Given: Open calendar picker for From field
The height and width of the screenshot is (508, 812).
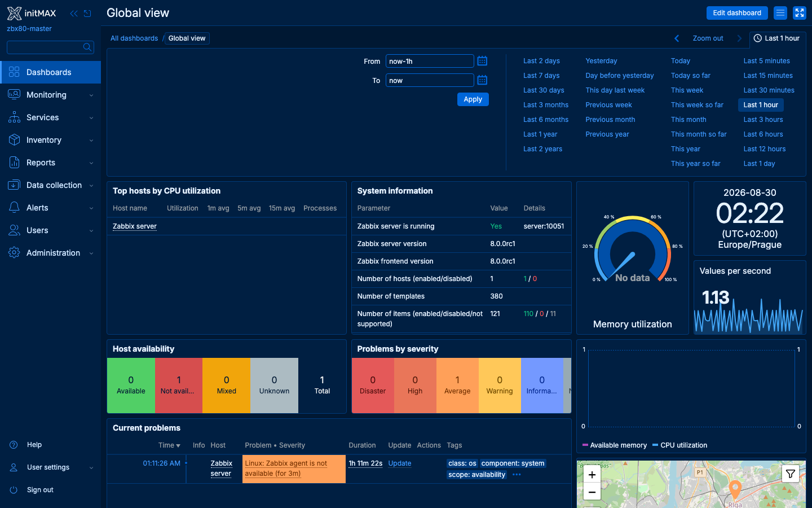Looking at the screenshot, I should [x=482, y=61].
